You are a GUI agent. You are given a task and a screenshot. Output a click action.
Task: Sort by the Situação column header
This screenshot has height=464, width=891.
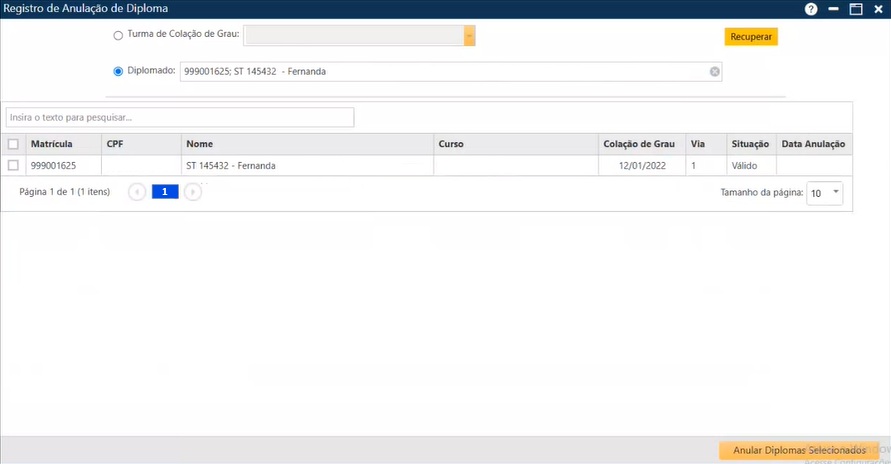(750, 144)
